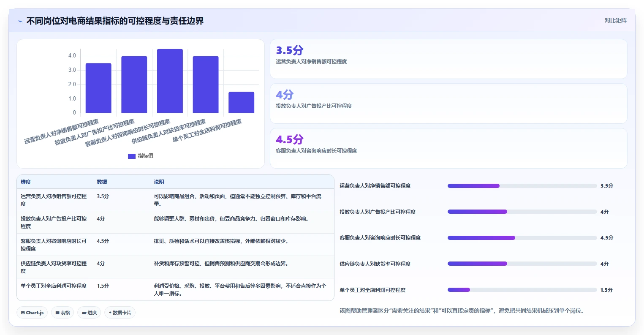Viewport: 644px width, 335px height.
Task: Click progress label 供应链负责人对缺货率可控程度
Action: click(x=375, y=264)
